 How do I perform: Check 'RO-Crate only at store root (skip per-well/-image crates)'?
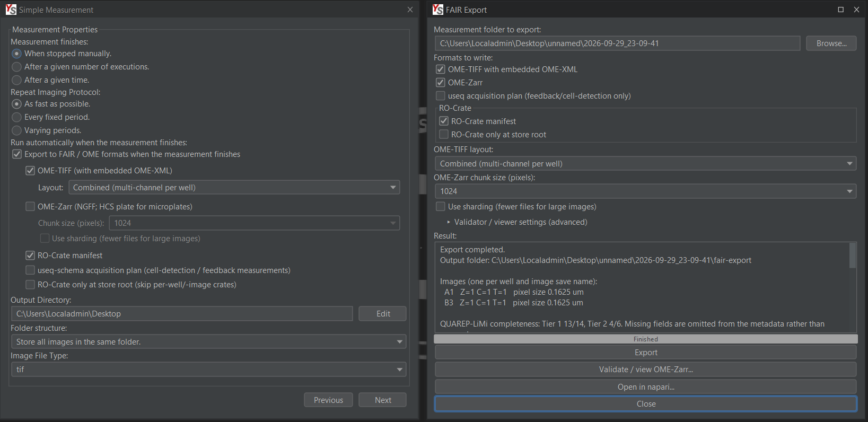point(30,285)
